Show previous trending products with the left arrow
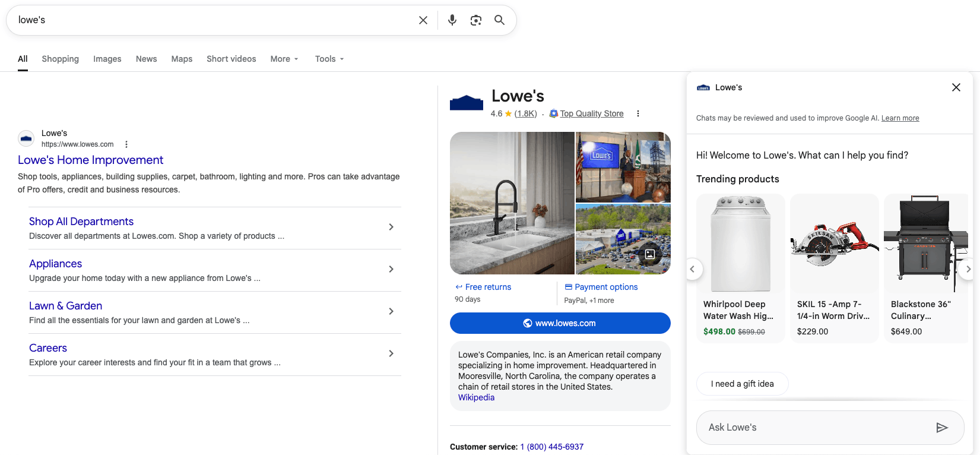Image resolution: width=980 pixels, height=455 pixels. coord(692,269)
